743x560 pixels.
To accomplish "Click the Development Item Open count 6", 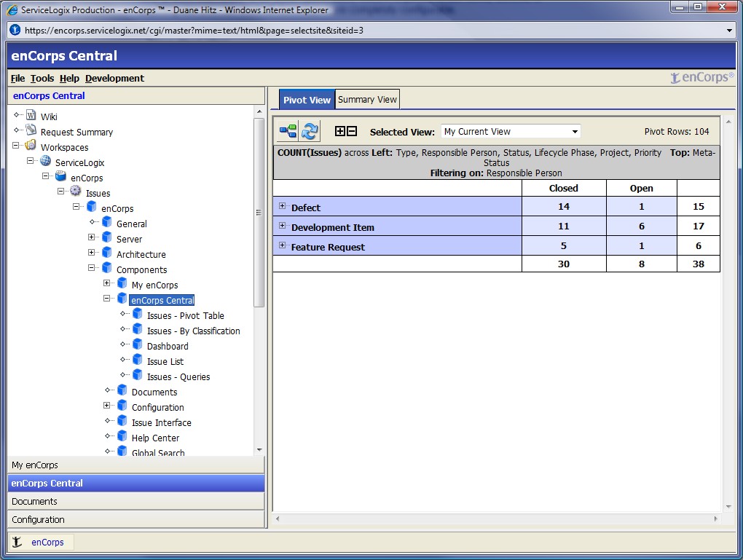I will tap(641, 226).
